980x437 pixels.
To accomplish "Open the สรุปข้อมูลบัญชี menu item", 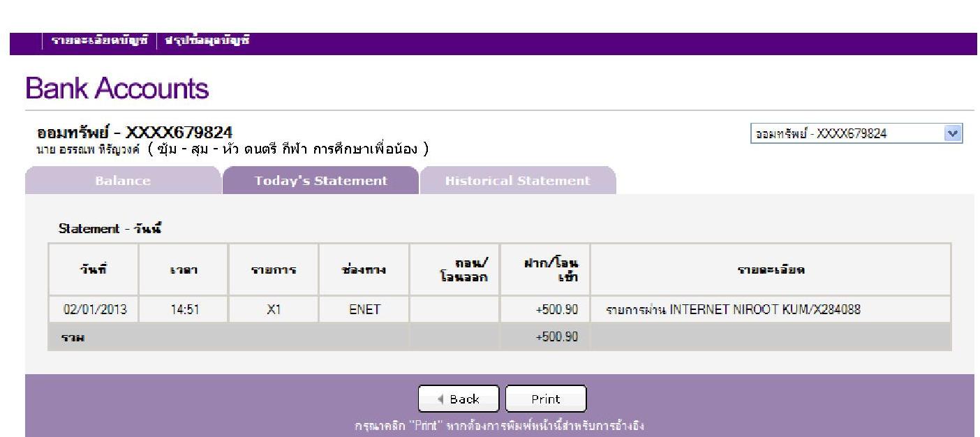I will (x=207, y=41).
